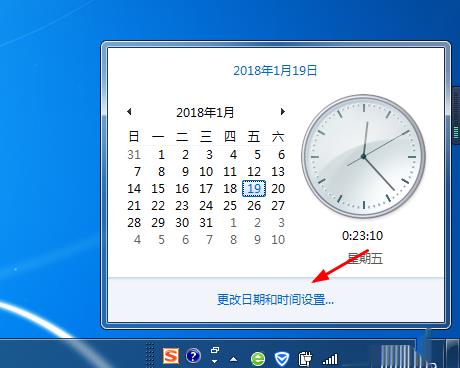Select today's date 19 in the calendar
Image resolution: width=460 pixels, height=368 pixels.
(x=254, y=188)
